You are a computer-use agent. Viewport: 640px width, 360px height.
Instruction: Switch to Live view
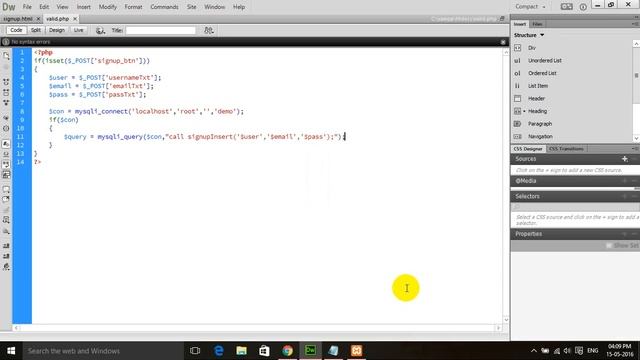pos(78,30)
